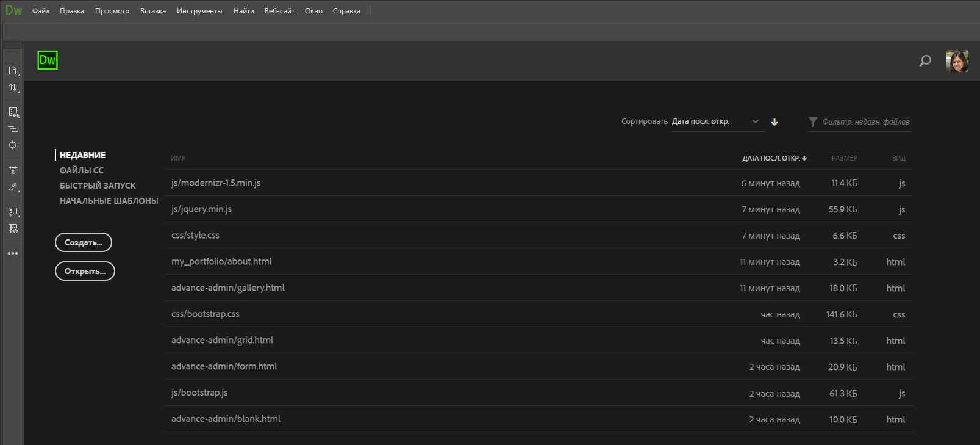The width and height of the screenshot is (980, 445).
Task: Click the blue sort direction arrow
Action: click(x=774, y=122)
